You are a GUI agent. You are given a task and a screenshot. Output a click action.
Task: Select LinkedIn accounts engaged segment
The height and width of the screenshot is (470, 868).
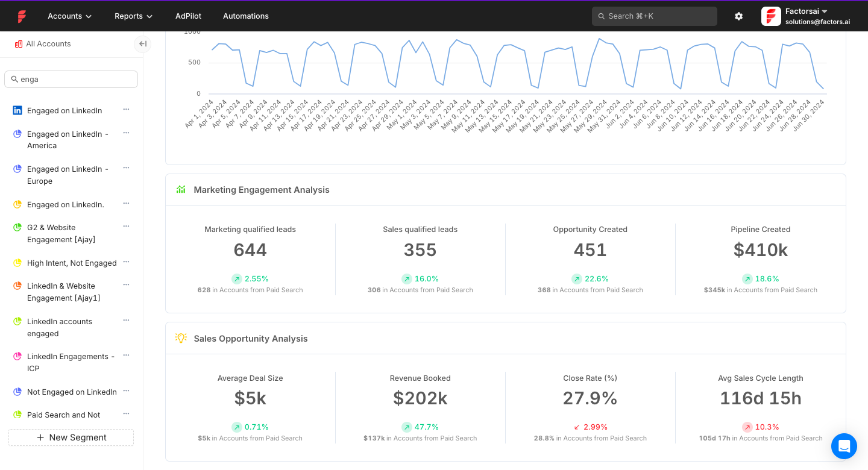(60, 328)
